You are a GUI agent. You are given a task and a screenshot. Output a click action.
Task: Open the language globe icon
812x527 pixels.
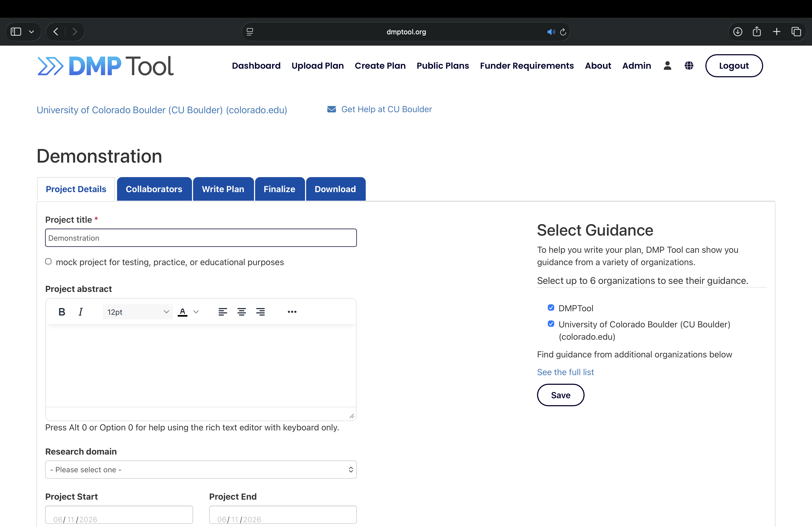tap(689, 65)
